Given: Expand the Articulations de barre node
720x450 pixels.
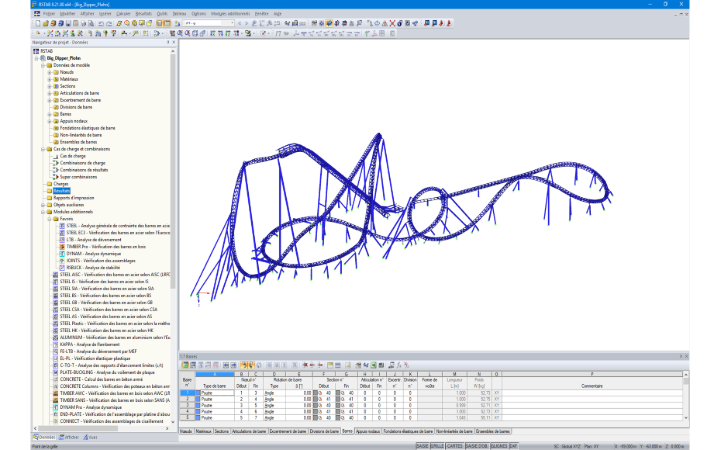Looking at the screenshot, I should click(x=50, y=93).
